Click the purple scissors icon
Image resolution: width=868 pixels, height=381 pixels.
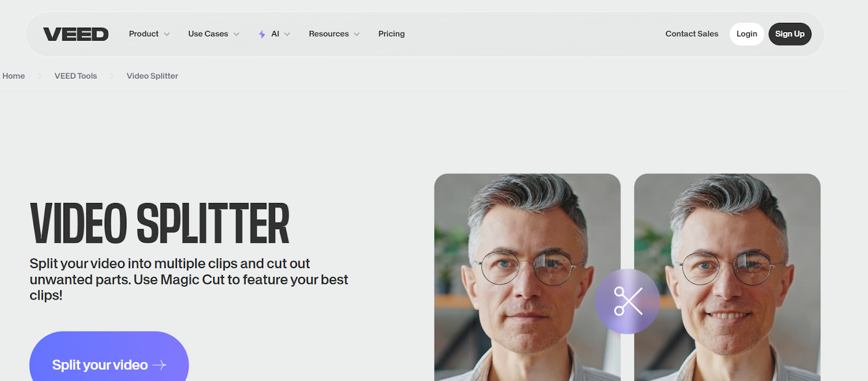(x=628, y=301)
